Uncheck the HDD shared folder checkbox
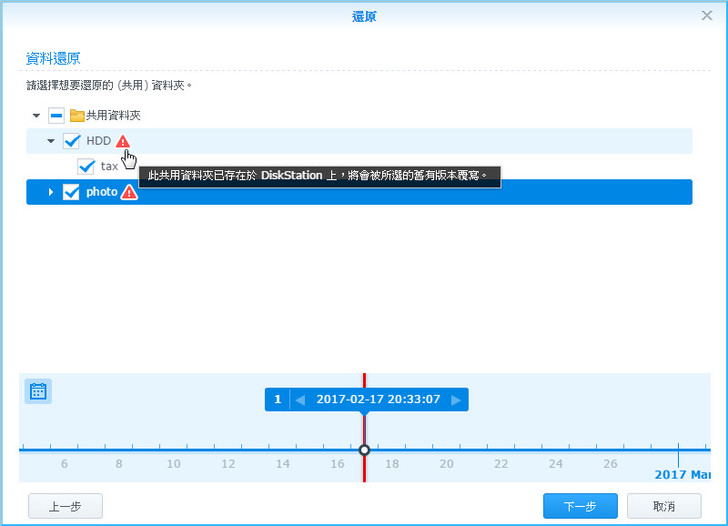Screen dimensions: 728x526 pos(71,141)
